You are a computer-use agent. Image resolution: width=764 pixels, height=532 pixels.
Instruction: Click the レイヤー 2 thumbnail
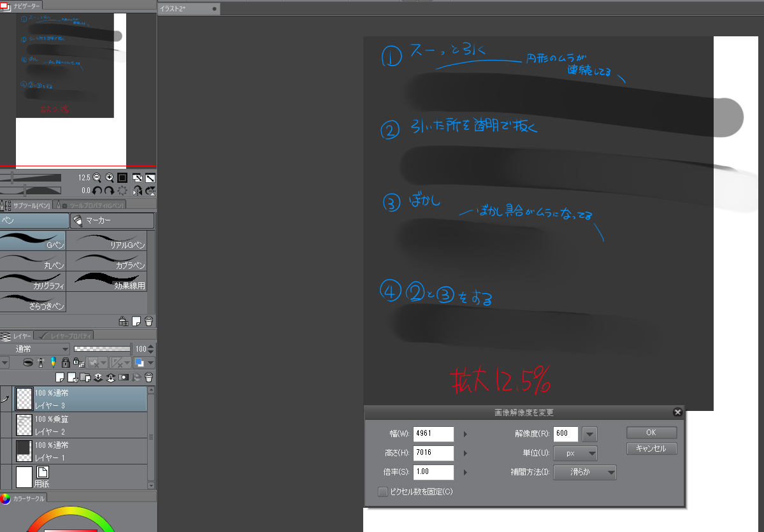(24, 425)
